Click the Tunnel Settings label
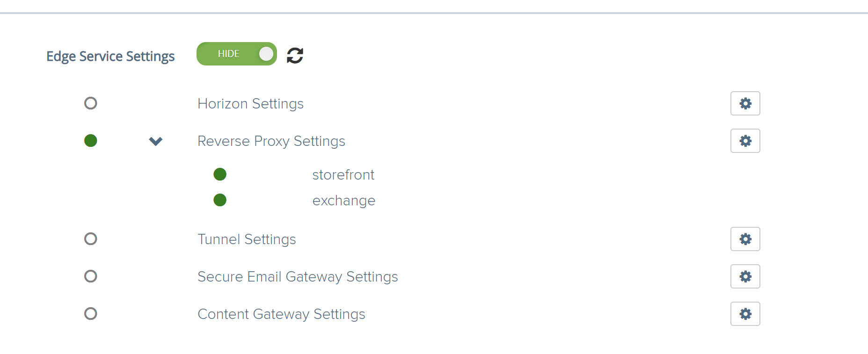 [x=247, y=239]
